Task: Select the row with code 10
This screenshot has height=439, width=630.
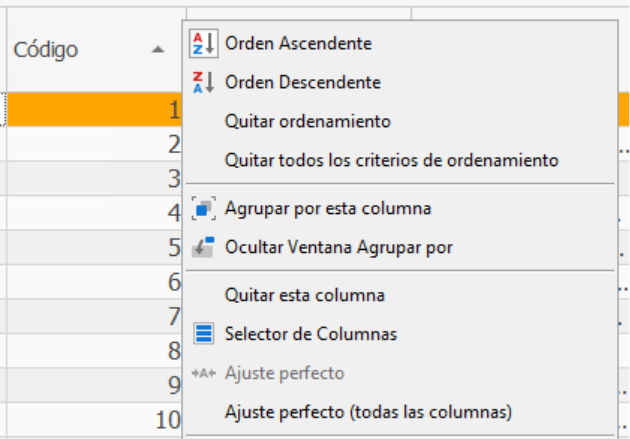Action: pyautogui.click(x=90, y=420)
